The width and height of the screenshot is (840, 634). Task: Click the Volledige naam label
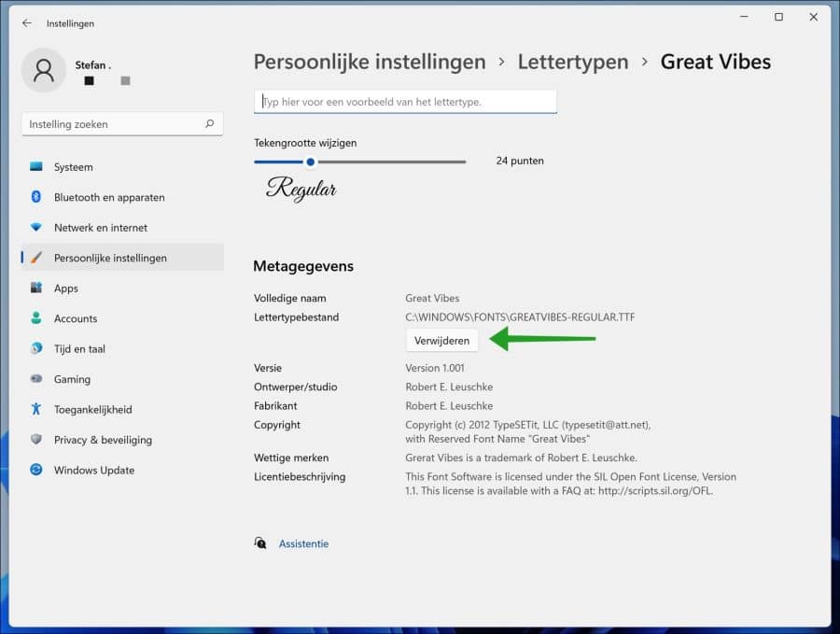pos(290,298)
